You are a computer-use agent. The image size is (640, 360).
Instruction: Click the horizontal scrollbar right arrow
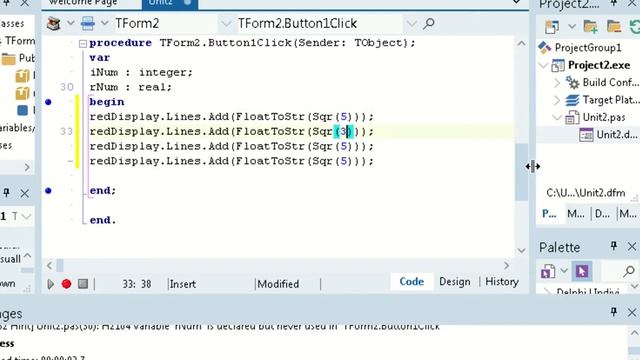point(507,266)
